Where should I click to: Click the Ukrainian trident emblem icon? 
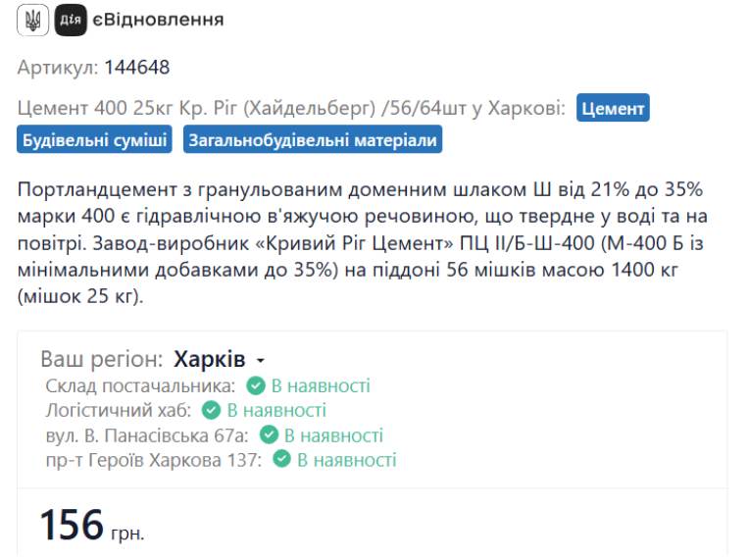click(33, 20)
